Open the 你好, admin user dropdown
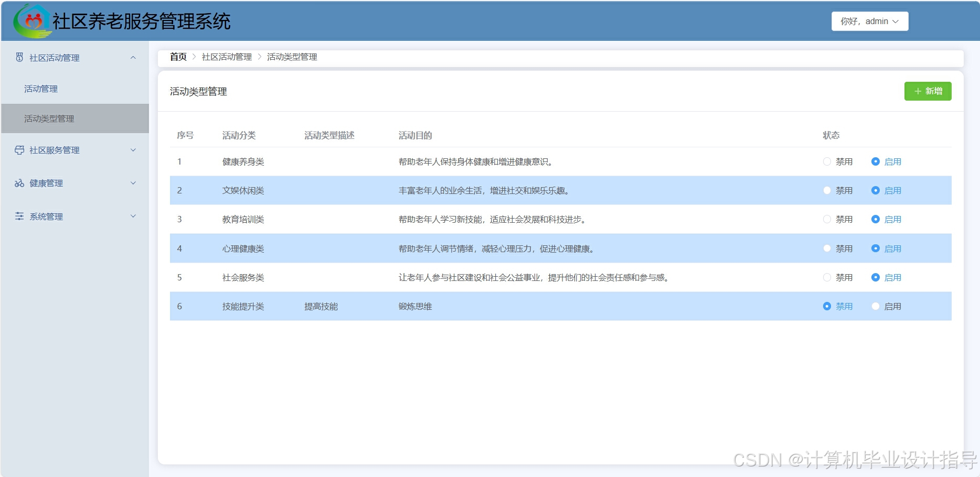 pos(869,21)
